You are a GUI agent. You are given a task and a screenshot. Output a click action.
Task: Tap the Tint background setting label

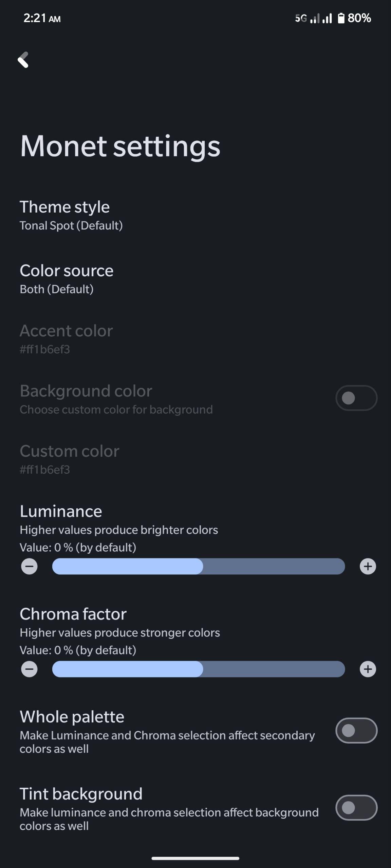(x=81, y=794)
